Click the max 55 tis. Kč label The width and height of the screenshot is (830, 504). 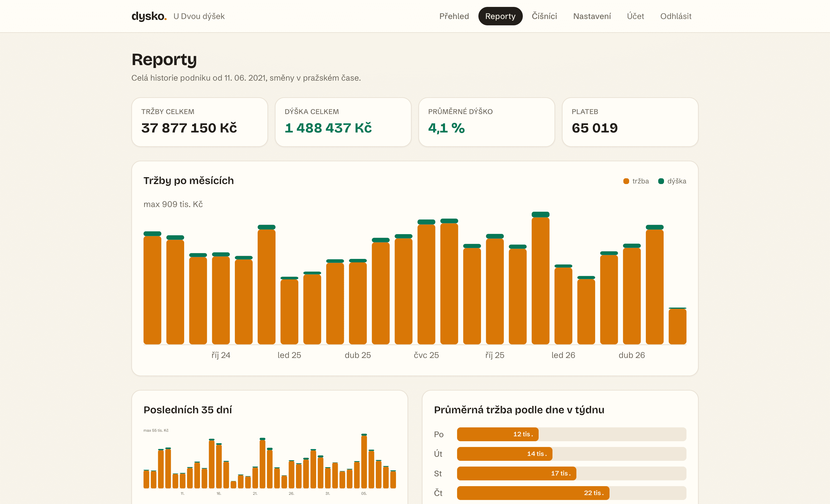click(156, 430)
